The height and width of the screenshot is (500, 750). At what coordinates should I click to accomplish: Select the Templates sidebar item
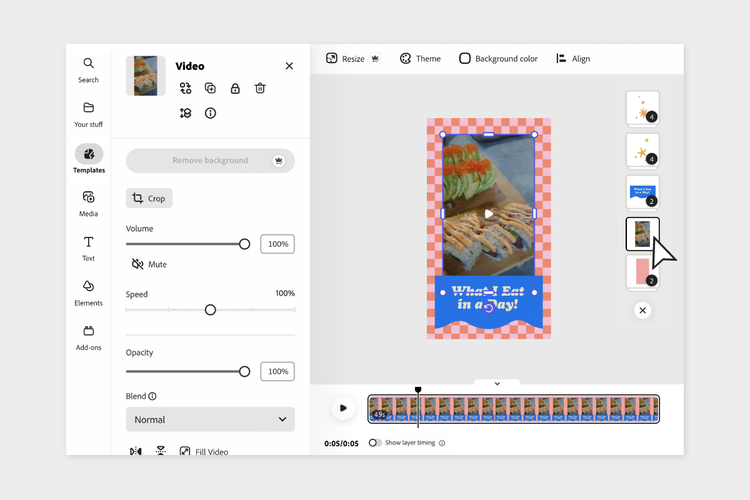88,159
